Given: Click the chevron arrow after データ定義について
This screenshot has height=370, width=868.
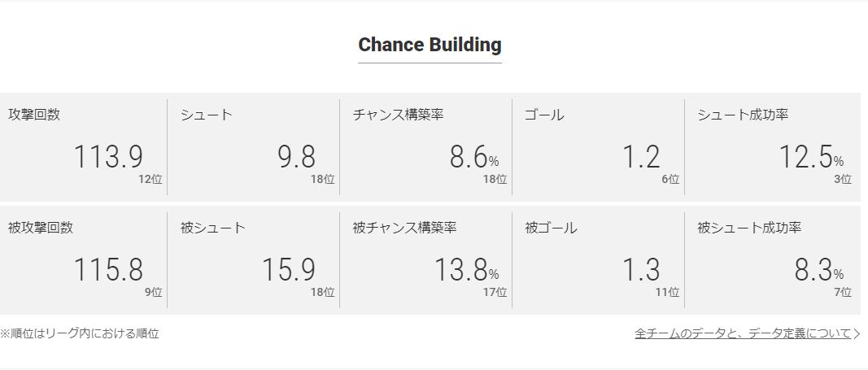Looking at the screenshot, I should coord(857,333).
